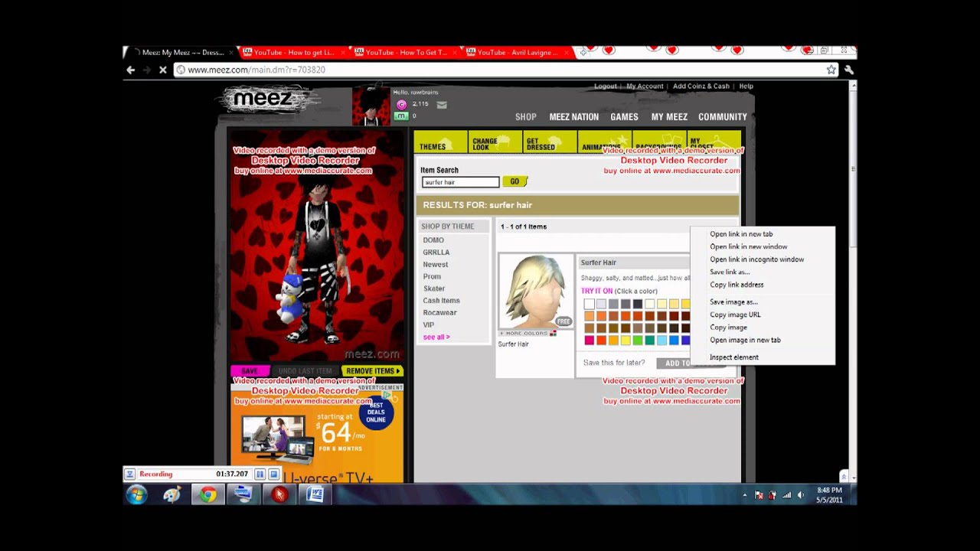Pick the bright green color swatch
Image resolution: width=980 pixels, height=551 pixels.
point(638,341)
